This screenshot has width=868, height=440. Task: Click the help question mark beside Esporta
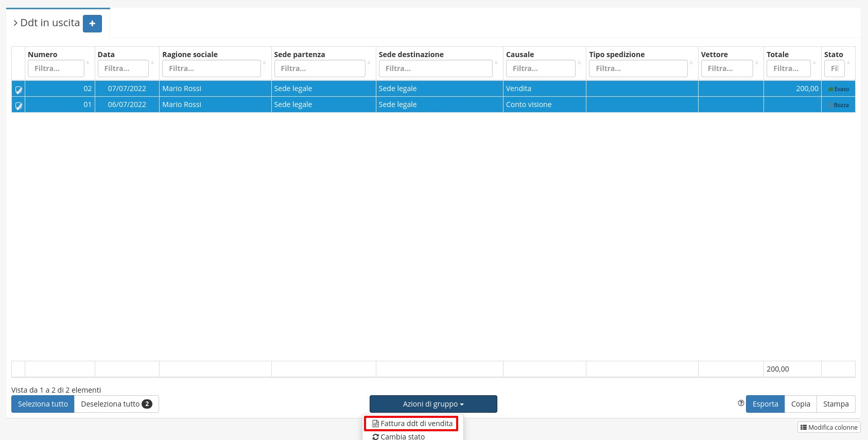(x=741, y=403)
